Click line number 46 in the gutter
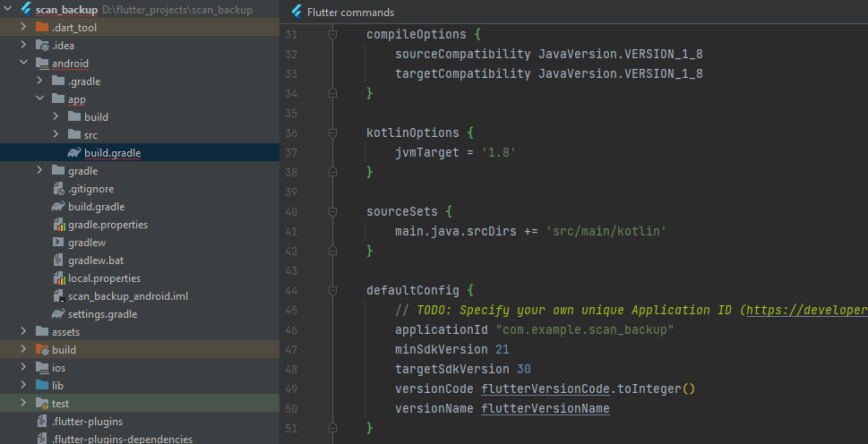 pyautogui.click(x=291, y=330)
